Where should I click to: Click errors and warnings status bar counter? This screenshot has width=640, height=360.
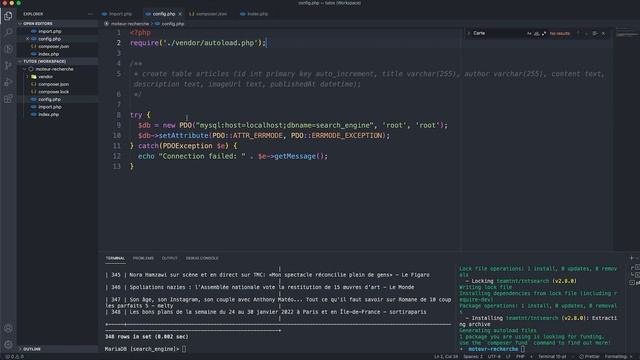pos(15,356)
